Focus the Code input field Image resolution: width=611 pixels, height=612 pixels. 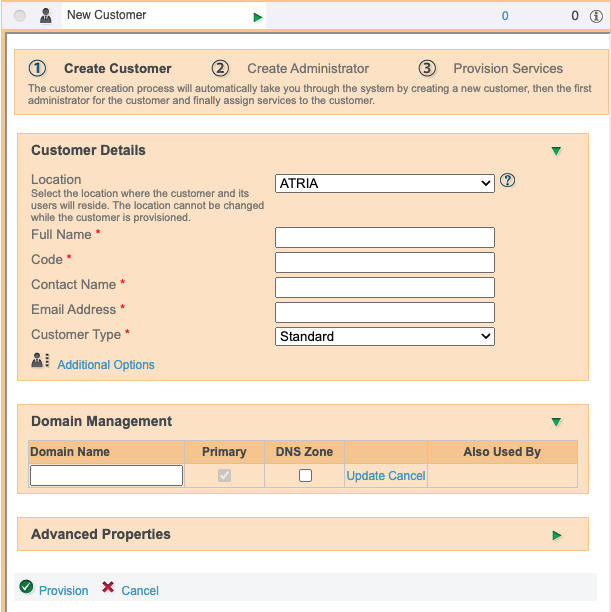[x=385, y=262]
